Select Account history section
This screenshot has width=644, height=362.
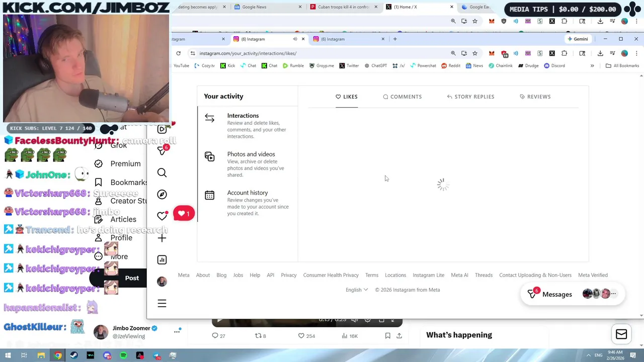(x=248, y=203)
